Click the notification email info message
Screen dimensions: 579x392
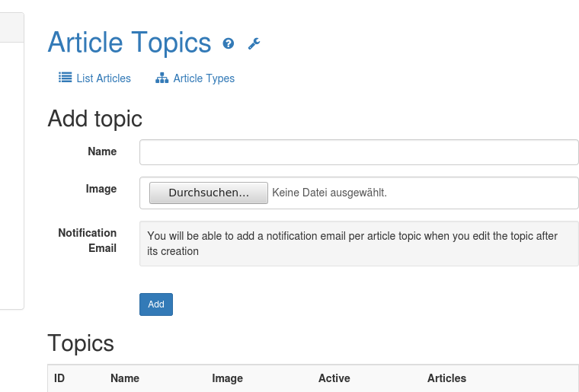359,244
